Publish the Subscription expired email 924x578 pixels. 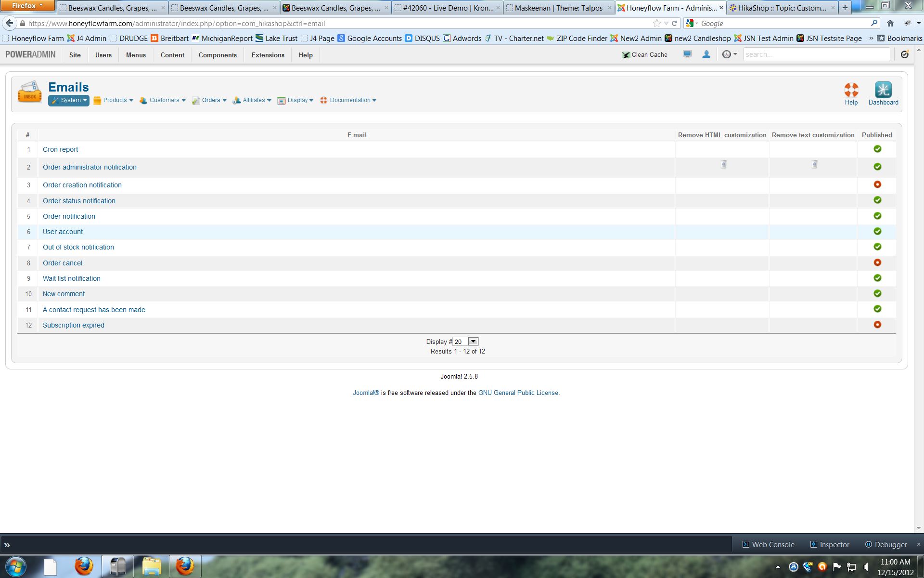(x=877, y=325)
